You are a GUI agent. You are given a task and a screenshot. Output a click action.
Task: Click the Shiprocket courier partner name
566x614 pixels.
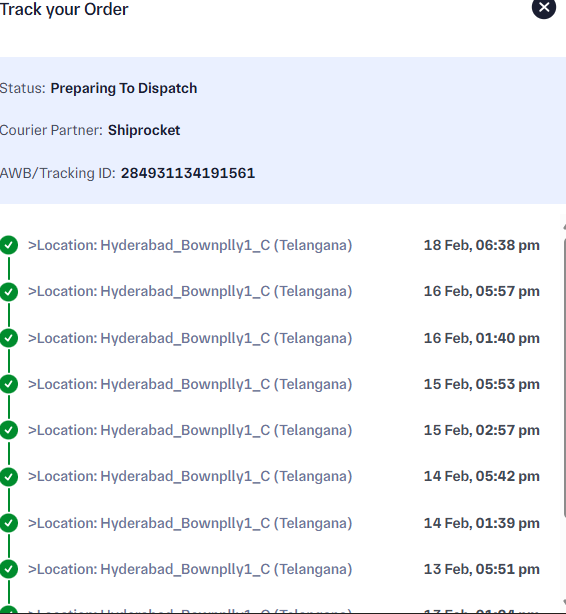coord(144,130)
